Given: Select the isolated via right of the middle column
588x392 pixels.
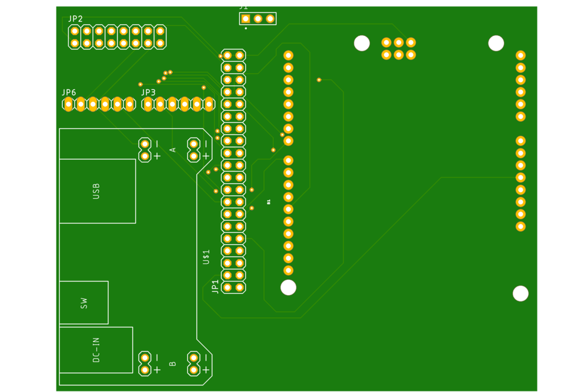Looking at the screenshot, I should (x=319, y=80).
